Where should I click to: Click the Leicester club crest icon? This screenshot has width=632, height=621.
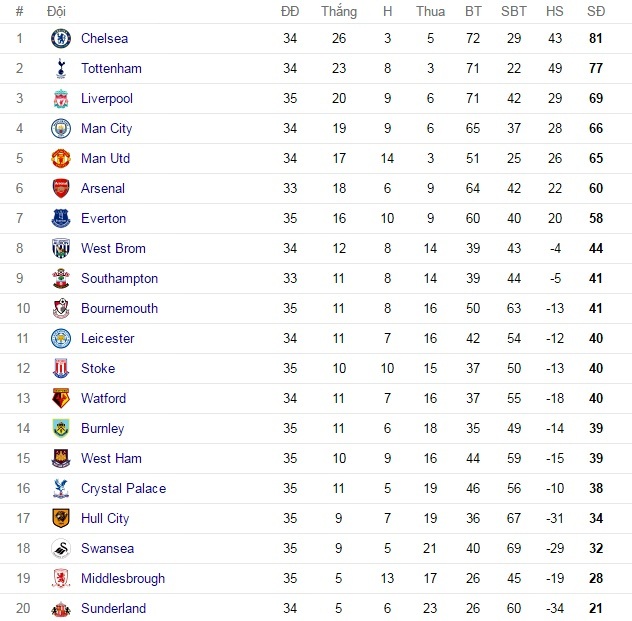point(61,339)
